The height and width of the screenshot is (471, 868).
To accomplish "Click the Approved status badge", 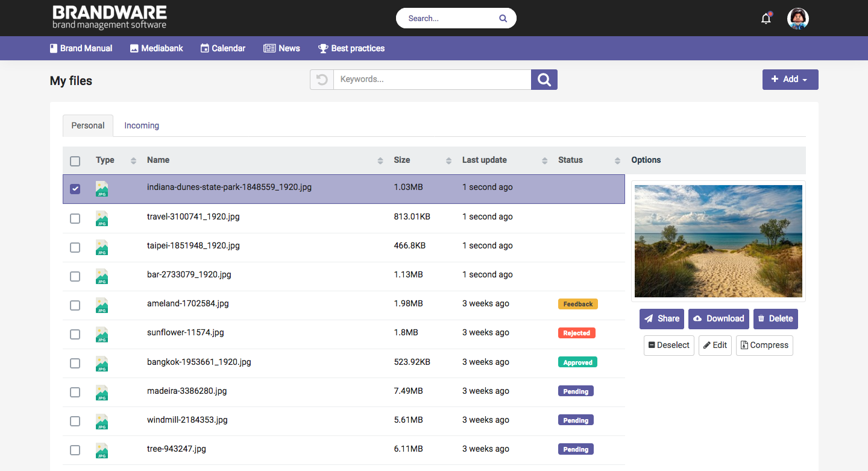I will pos(577,362).
